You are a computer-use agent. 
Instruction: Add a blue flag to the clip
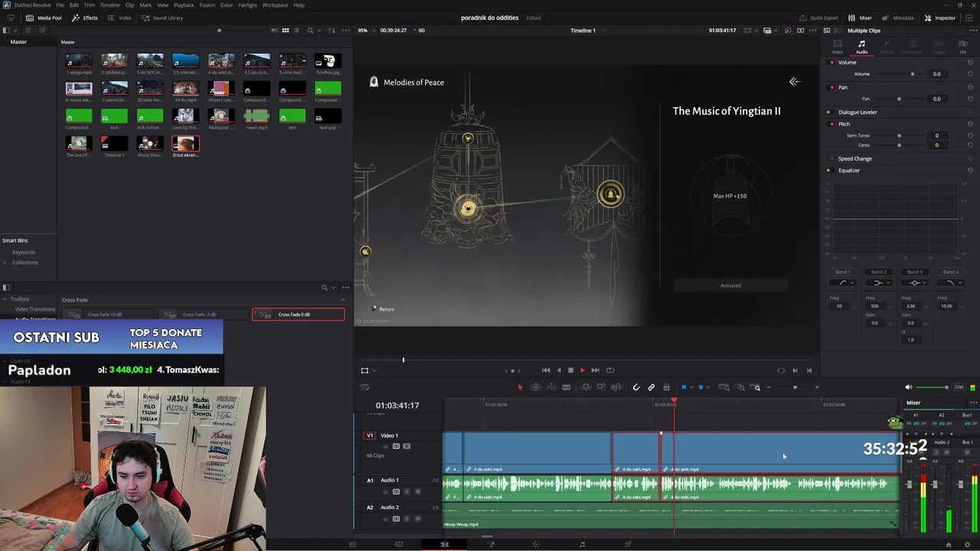point(684,387)
